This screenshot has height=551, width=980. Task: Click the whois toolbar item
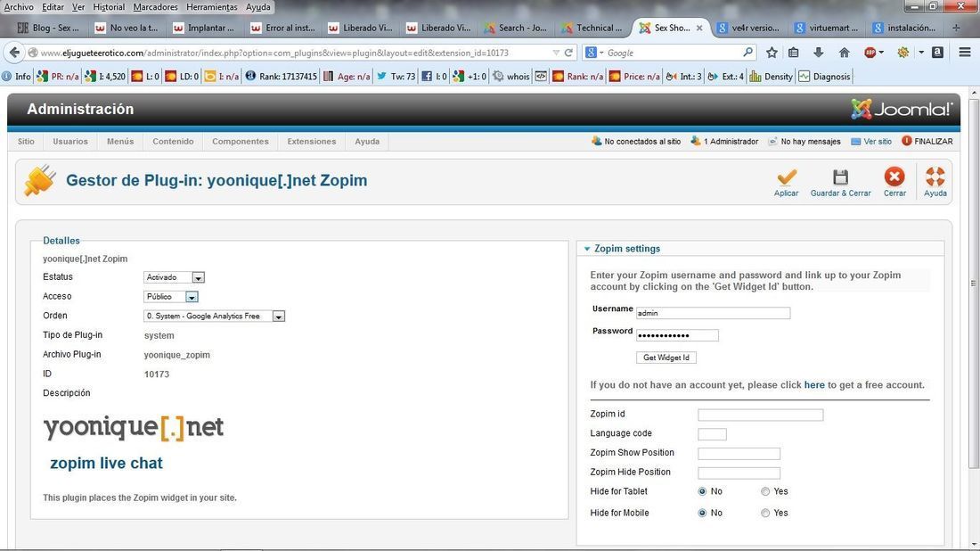tap(511, 77)
